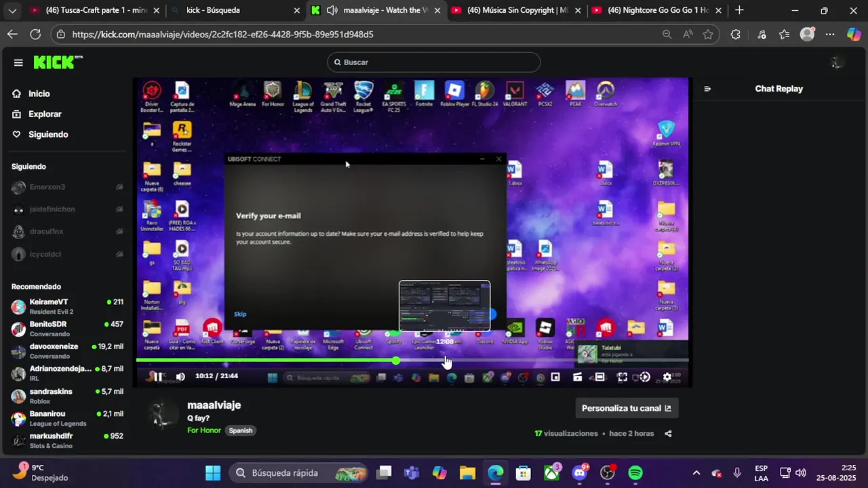Open recommended channel markushdlfr

[x=66, y=441]
